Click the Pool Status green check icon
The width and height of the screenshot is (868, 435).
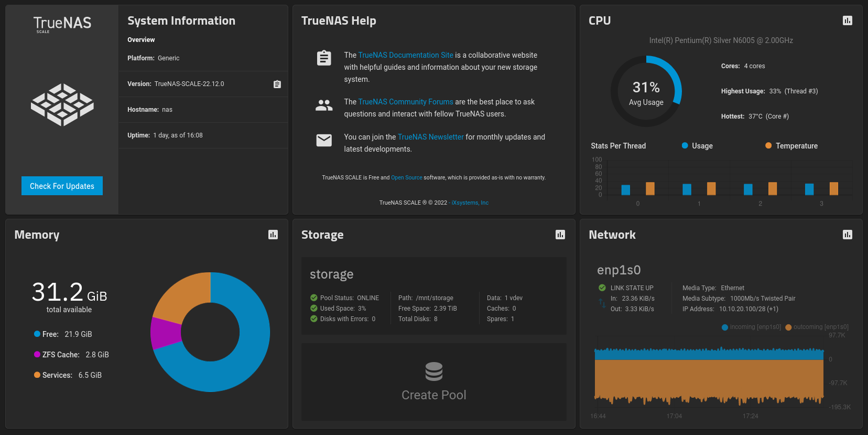tap(314, 298)
